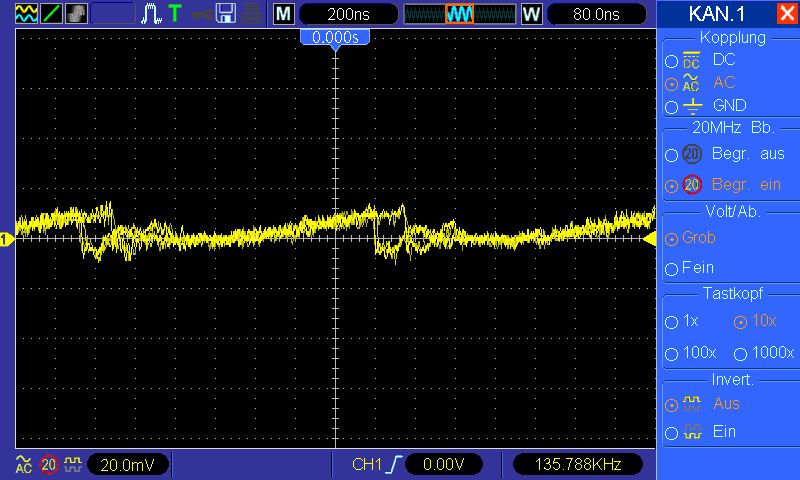Select GND coupling option
800x480 pixels.
(x=672, y=106)
